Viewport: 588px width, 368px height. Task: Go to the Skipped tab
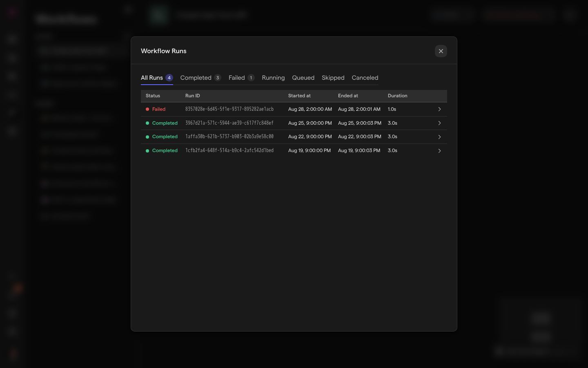(333, 78)
